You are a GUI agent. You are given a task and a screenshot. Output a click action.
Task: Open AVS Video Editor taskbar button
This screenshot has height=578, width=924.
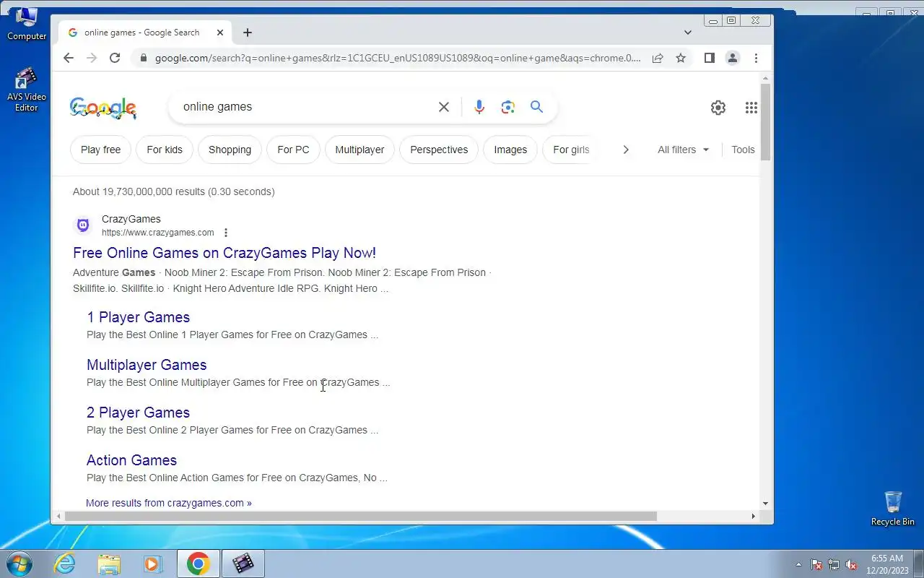tap(243, 564)
